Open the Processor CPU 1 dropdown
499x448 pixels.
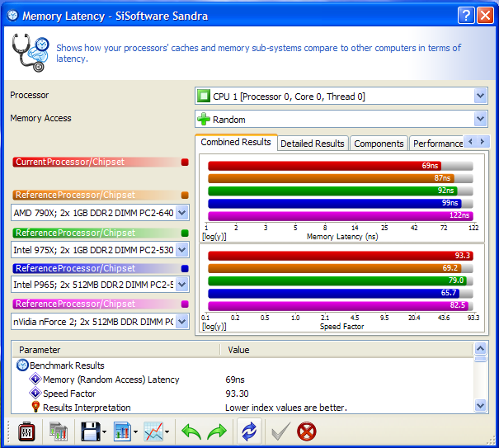coord(481,96)
